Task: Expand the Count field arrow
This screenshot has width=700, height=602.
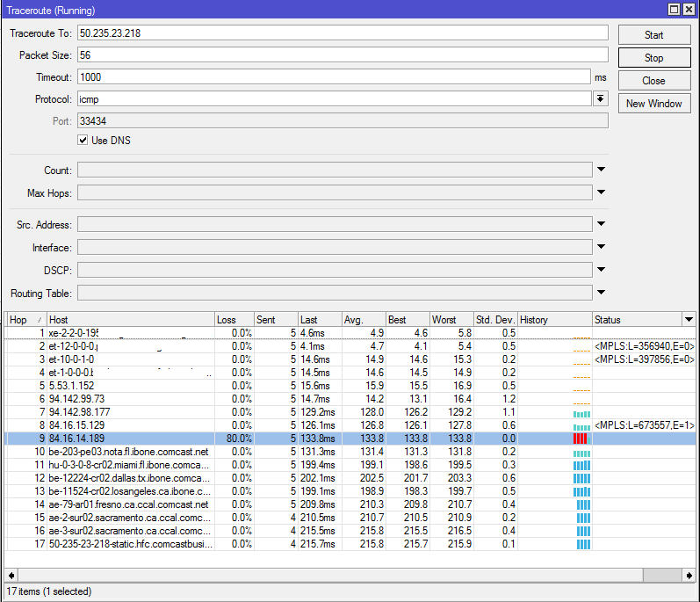Action: coord(601,170)
